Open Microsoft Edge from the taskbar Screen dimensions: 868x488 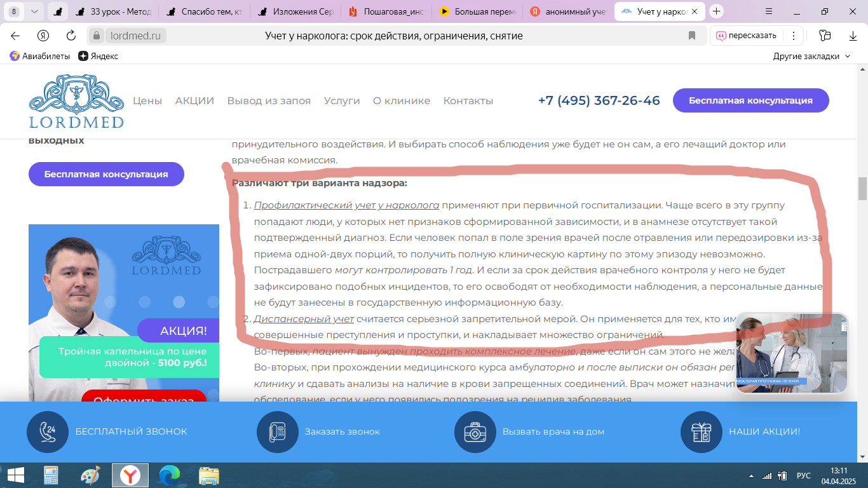coord(170,475)
